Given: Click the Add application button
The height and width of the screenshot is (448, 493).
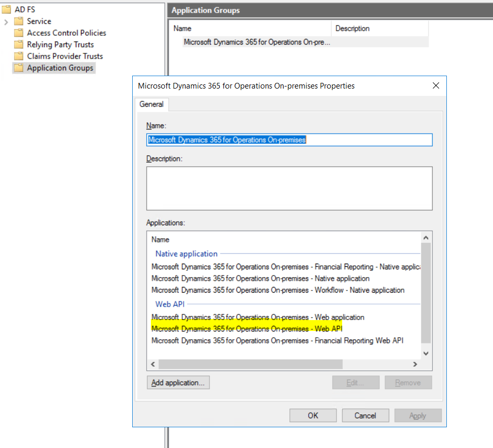Looking at the screenshot, I should [178, 383].
